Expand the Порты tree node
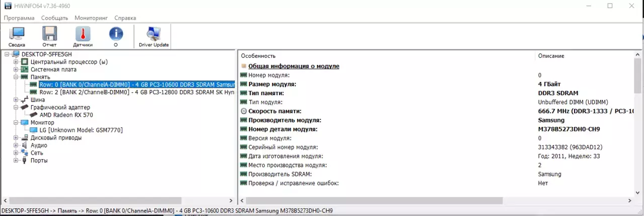 point(16,160)
